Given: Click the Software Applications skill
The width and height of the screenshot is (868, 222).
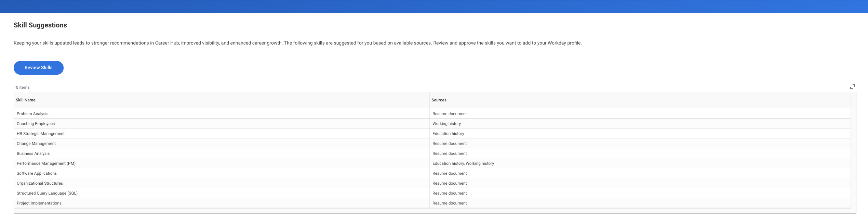Looking at the screenshot, I should pos(37,173).
